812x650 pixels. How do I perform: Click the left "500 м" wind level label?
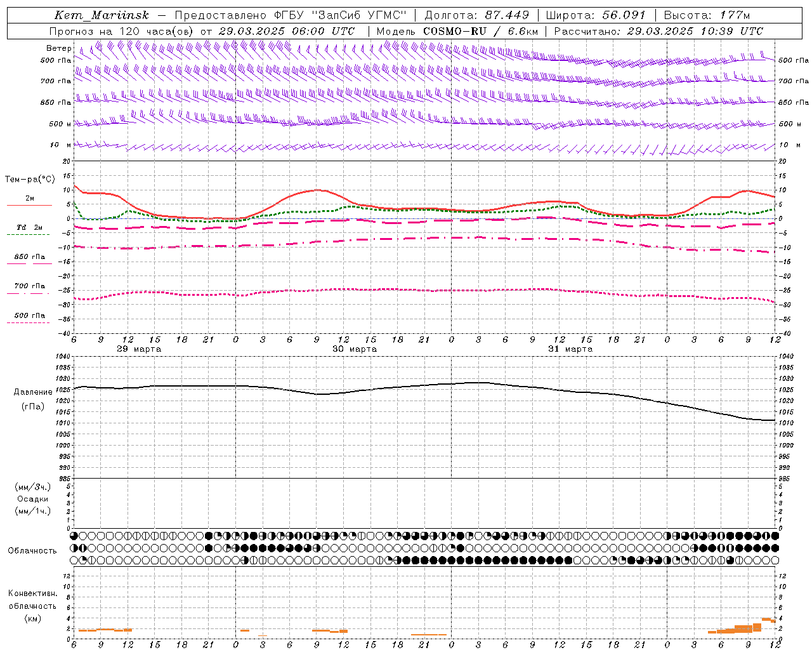[60, 124]
